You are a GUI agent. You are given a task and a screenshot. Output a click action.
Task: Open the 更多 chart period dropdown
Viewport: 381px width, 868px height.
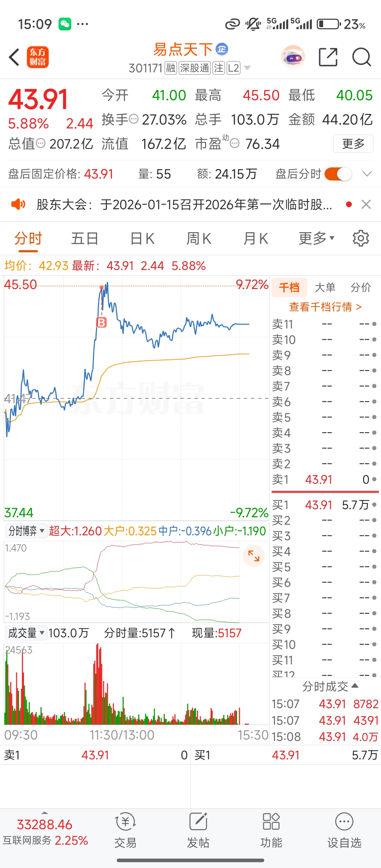point(316,238)
